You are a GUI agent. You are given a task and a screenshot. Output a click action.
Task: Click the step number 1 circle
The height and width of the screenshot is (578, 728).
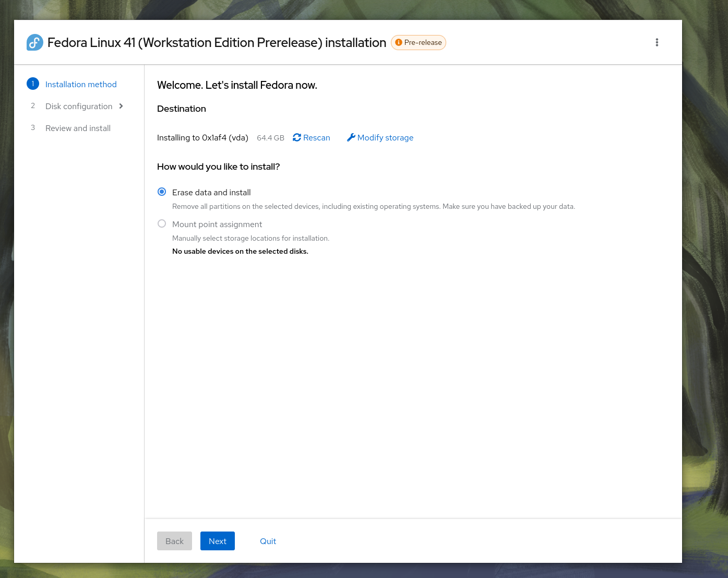point(33,84)
